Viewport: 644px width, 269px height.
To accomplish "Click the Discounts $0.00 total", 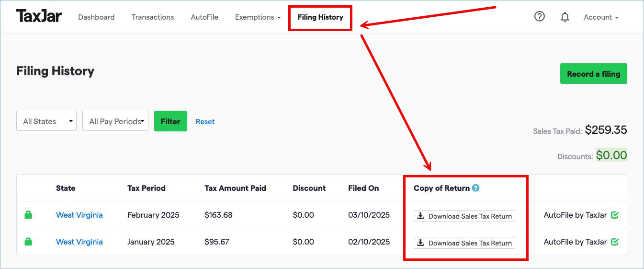I will (611, 155).
